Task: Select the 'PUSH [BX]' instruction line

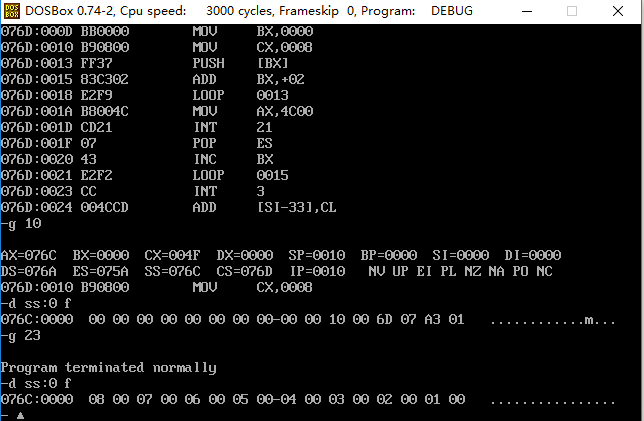Action: tap(145, 63)
